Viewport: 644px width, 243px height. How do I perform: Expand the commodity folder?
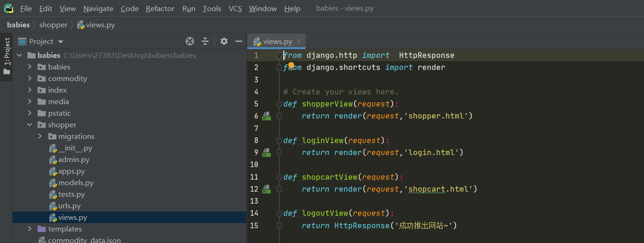click(30, 78)
